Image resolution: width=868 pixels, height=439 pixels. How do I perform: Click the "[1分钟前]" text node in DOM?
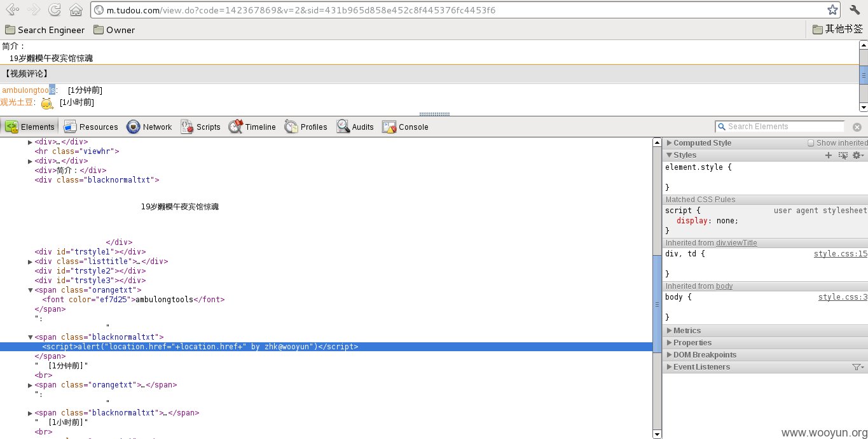coord(62,366)
